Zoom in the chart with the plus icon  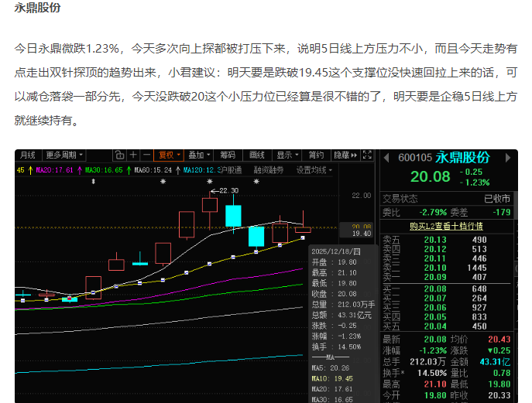pyautogui.click(x=133, y=155)
